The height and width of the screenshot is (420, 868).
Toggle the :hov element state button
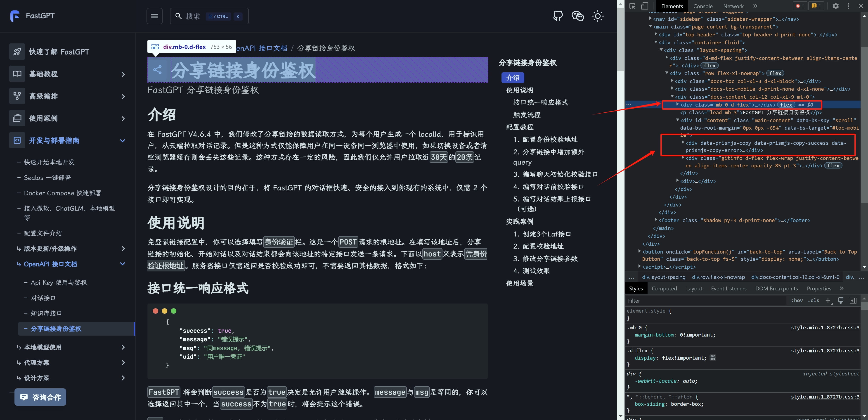[x=797, y=300]
